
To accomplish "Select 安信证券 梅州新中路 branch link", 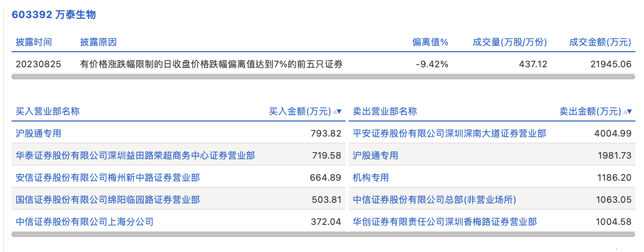I will (x=108, y=178).
